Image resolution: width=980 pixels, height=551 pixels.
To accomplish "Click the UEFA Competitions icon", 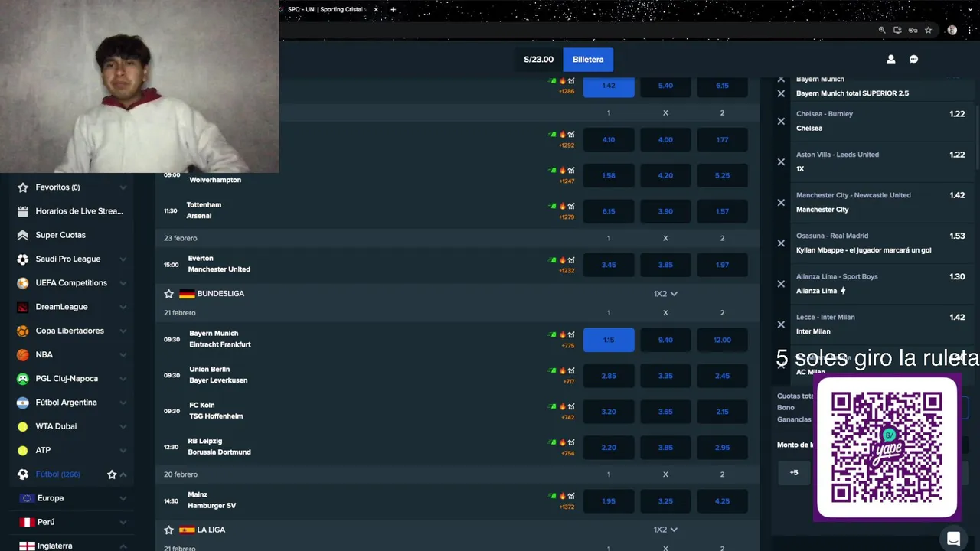I will [x=23, y=282].
